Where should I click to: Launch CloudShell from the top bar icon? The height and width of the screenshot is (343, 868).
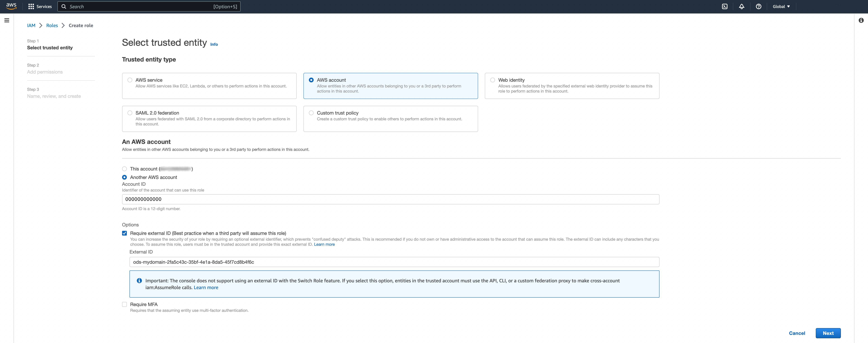click(724, 6)
